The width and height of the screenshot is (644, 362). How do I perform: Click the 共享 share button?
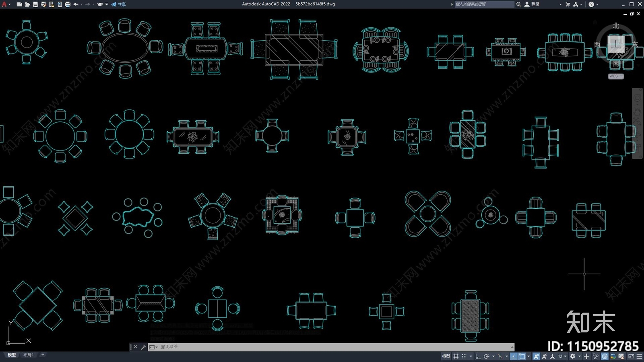pyautogui.click(x=119, y=4)
